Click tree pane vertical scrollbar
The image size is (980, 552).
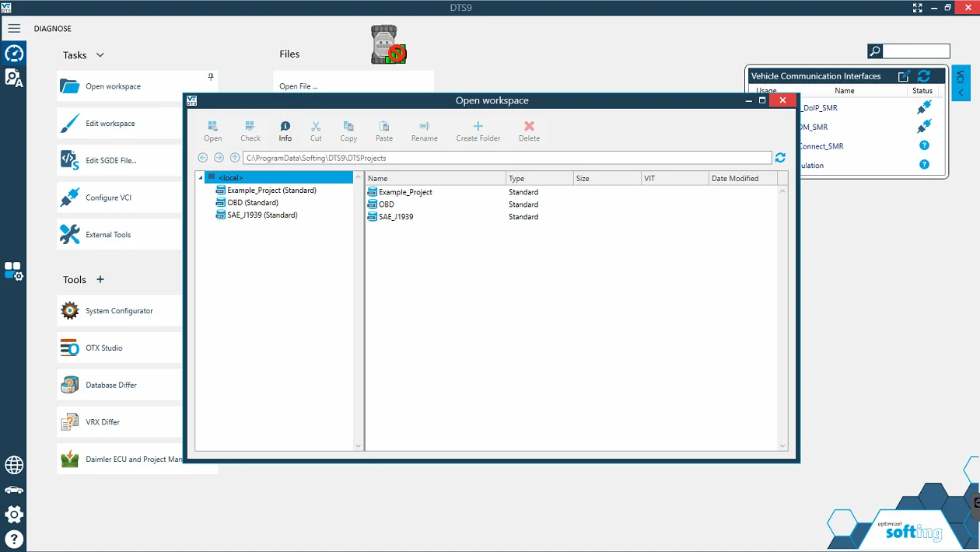point(358,311)
